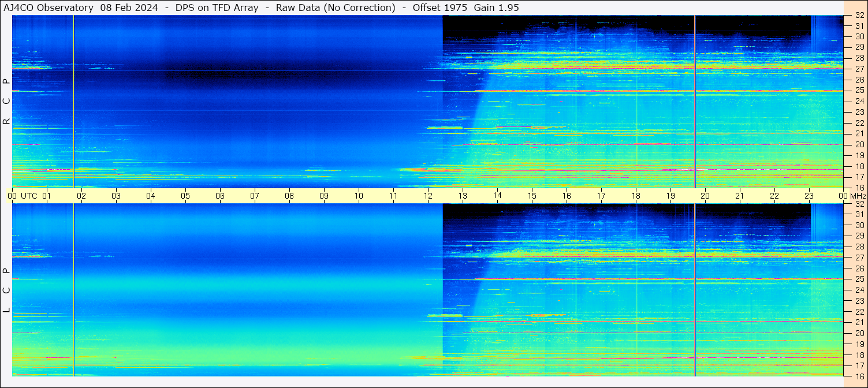This screenshot has width=868, height=388.
Task: Click the 23 hour label on time axis
Action: coord(809,196)
